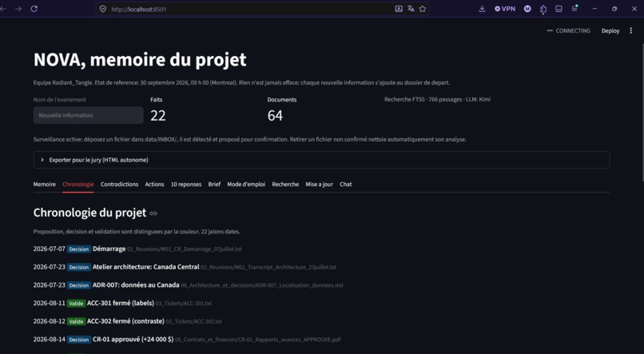Switch to the Actions tab
Viewport: 644px width, 354px height.
pyautogui.click(x=154, y=185)
